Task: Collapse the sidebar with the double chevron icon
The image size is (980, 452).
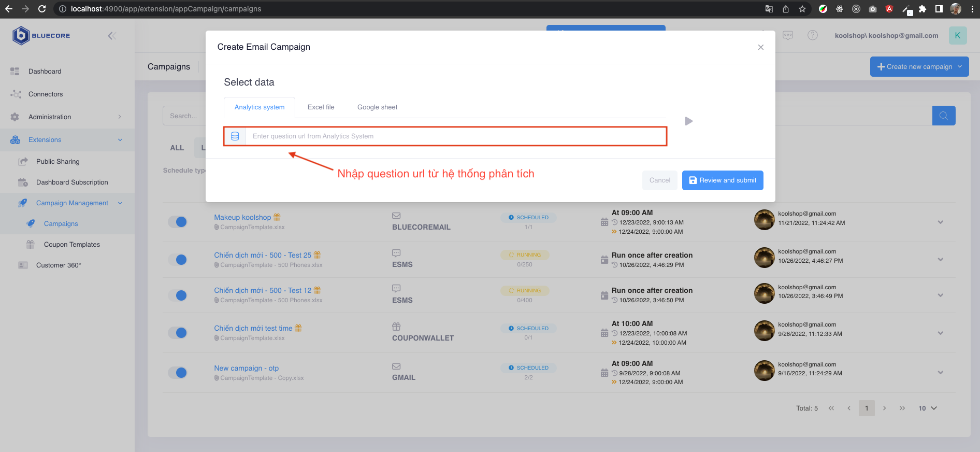Action: coord(111,36)
